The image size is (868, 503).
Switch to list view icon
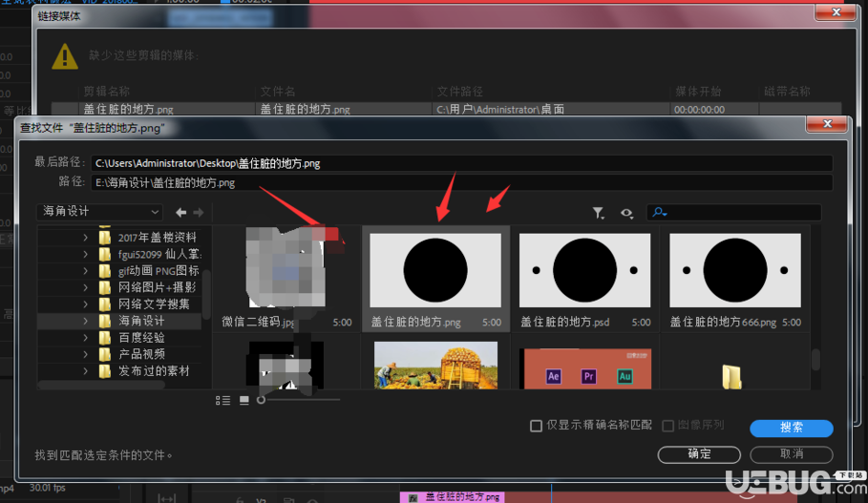point(222,400)
